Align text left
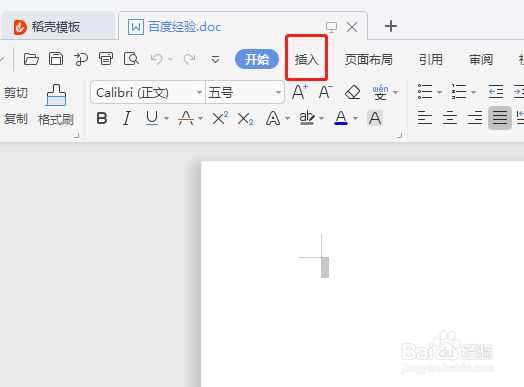The height and width of the screenshot is (387, 524). [x=425, y=118]
